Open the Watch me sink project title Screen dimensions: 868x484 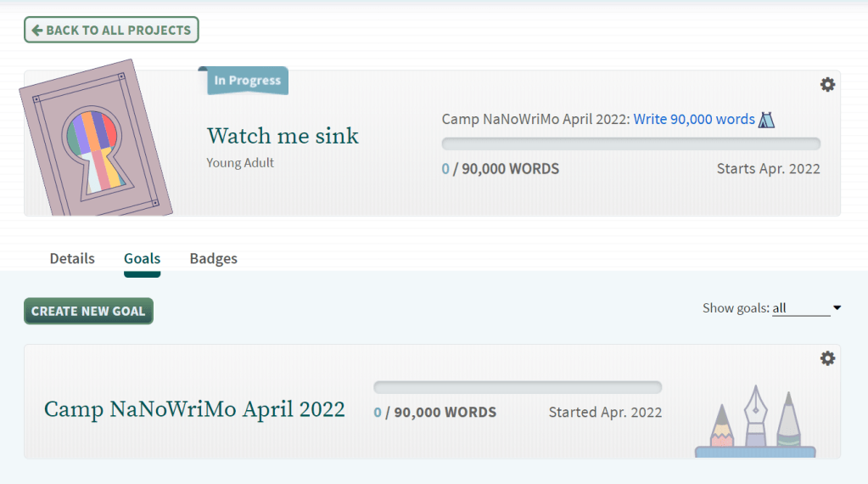tap(283, 136)
